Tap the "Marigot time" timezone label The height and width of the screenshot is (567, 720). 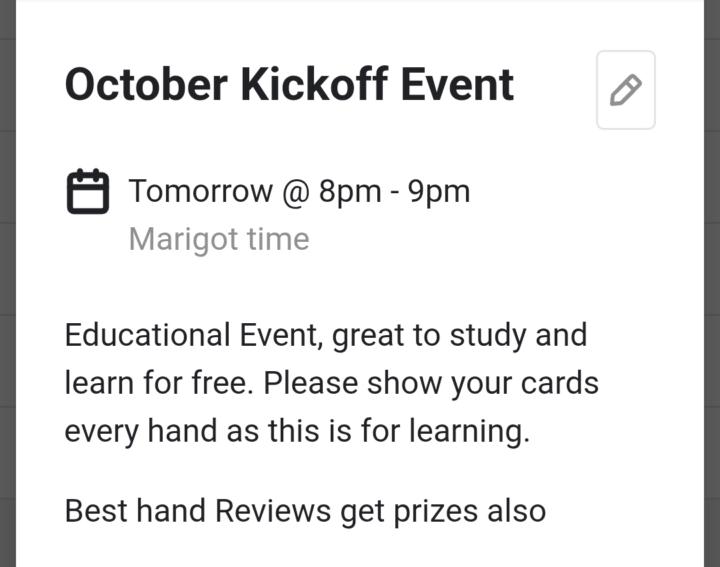tap(219, 240)
